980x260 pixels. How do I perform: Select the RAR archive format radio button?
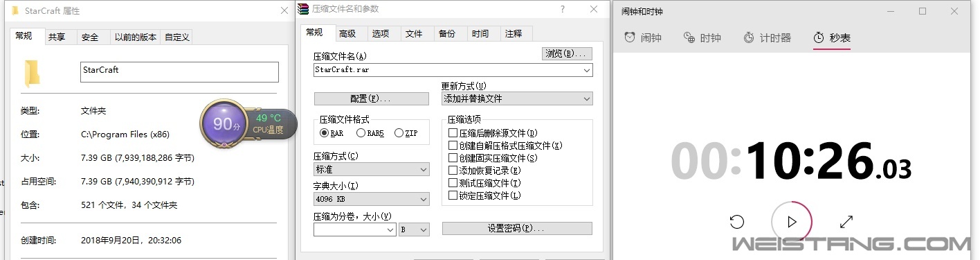[332, 133]
